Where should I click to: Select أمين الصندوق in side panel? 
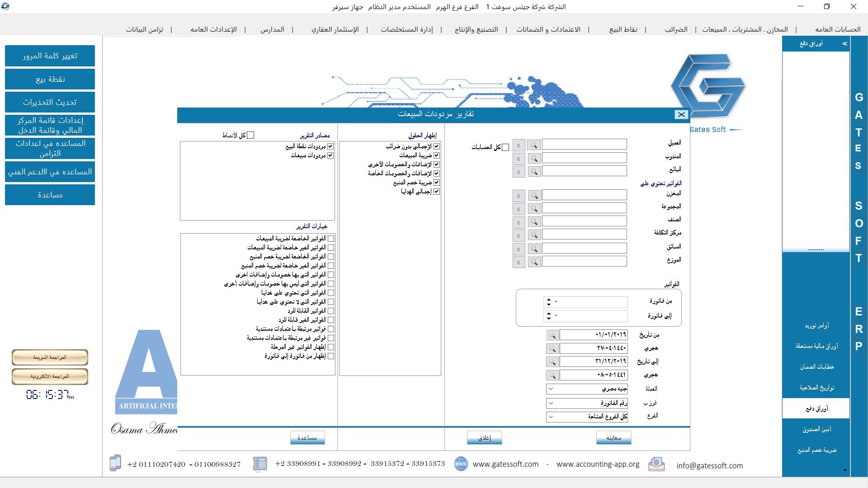816,429
